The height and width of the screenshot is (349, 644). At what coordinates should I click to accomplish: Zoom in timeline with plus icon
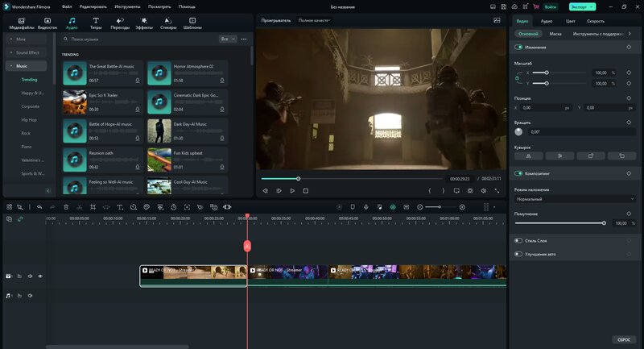coord(462,207)
